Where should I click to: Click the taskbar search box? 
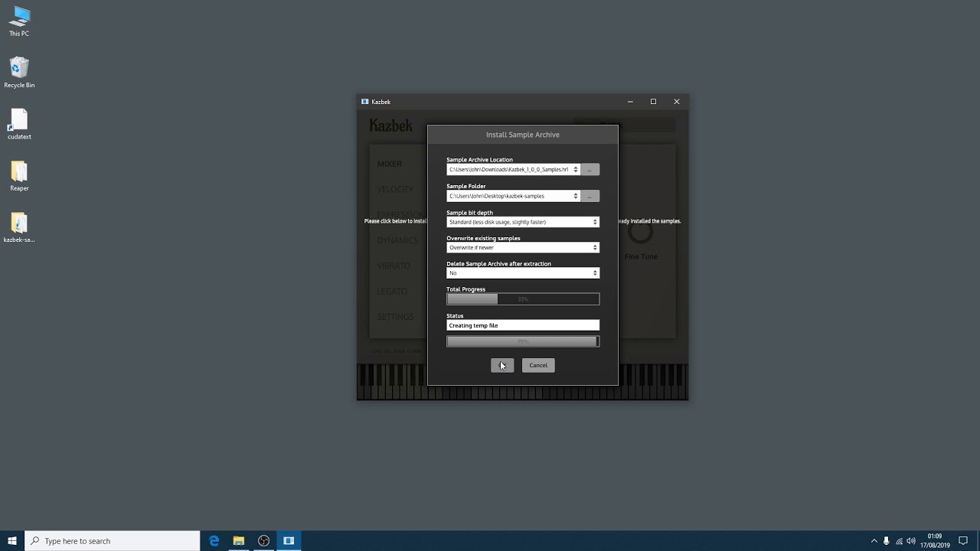(x=113, y=541)
